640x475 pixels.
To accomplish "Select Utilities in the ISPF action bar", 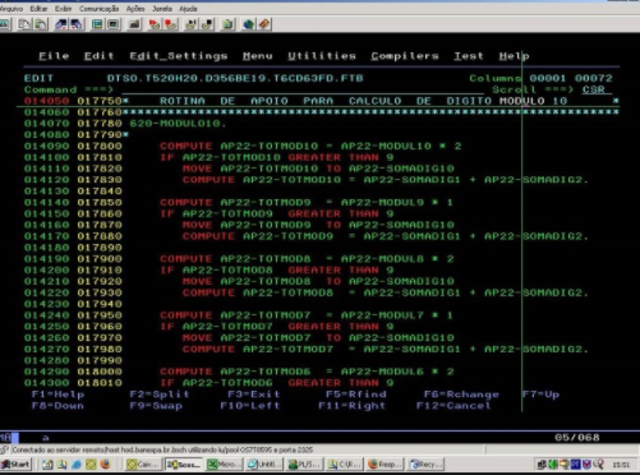I will pos(322,56).
